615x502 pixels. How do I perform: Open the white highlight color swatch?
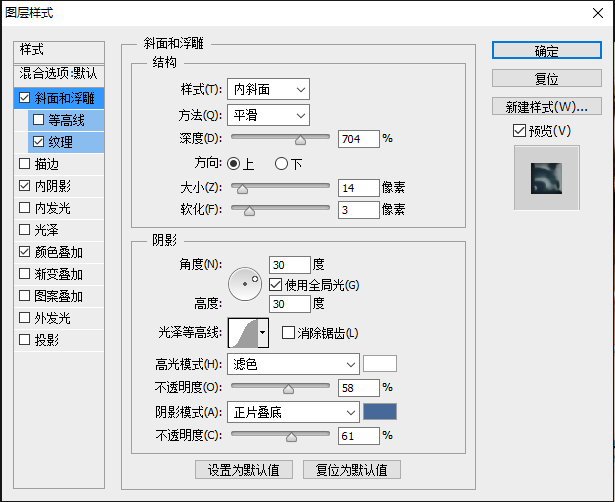[380, 364]
